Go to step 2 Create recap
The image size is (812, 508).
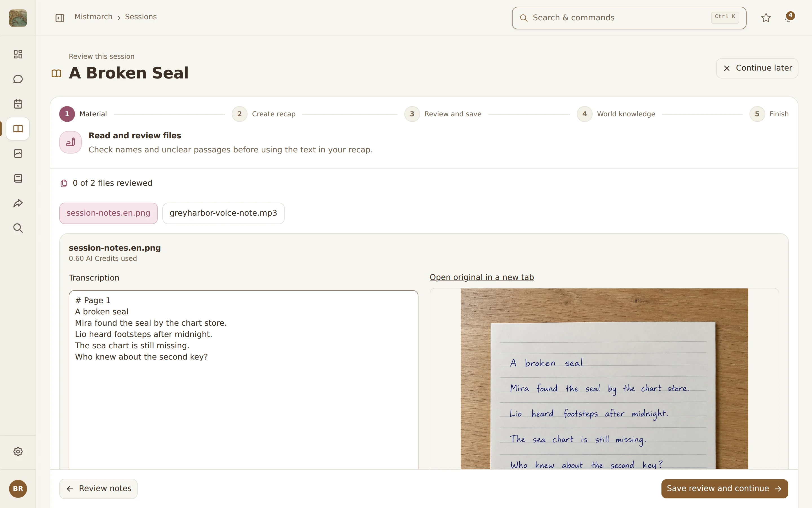coord(263,114)
